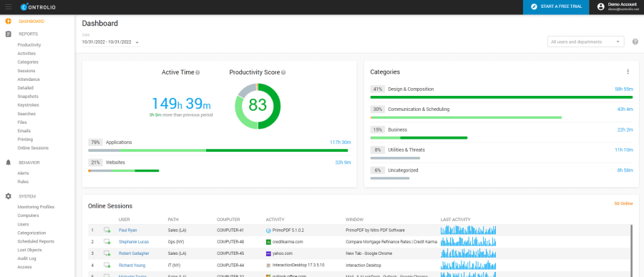This screenshot has width=644, height=277.
Task: Open user Richard Young link
Action: click(132, 266)
